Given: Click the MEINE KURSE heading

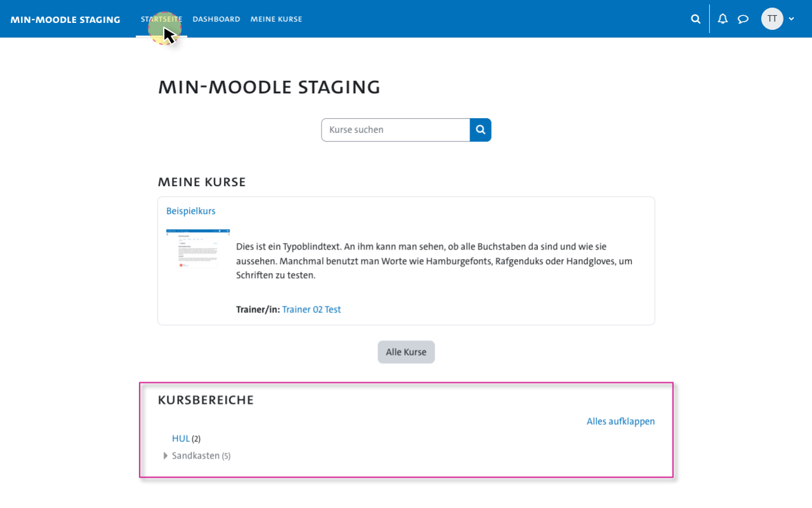Looking at the screenshot, I should point(202,182).
